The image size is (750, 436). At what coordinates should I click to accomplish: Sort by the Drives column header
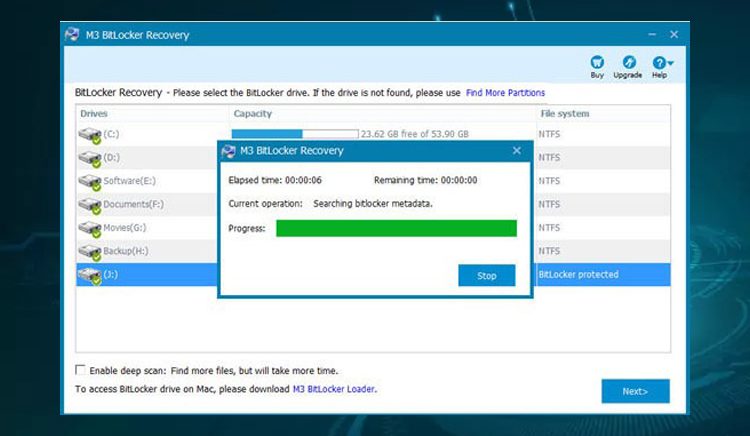(x=94, y=114)
